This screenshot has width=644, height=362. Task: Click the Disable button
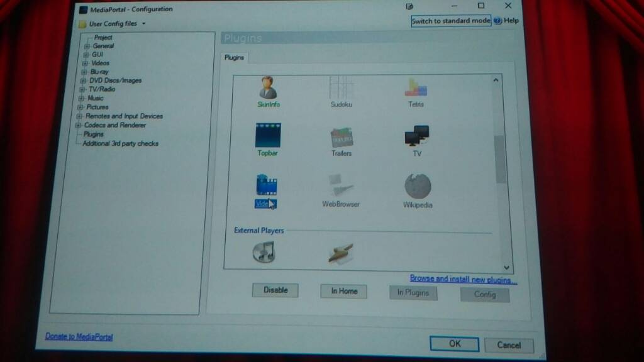pos(275,290)
